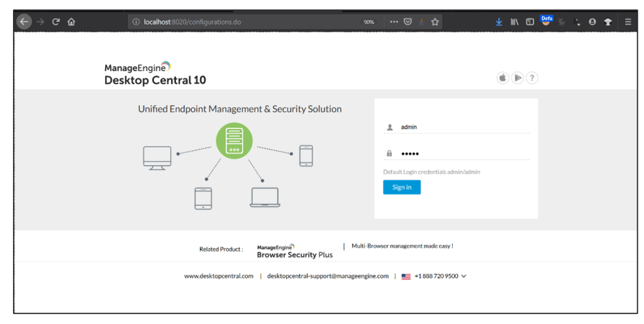Click the Related Product label
This screenshot has height=324, width=644.
(221, 249)
